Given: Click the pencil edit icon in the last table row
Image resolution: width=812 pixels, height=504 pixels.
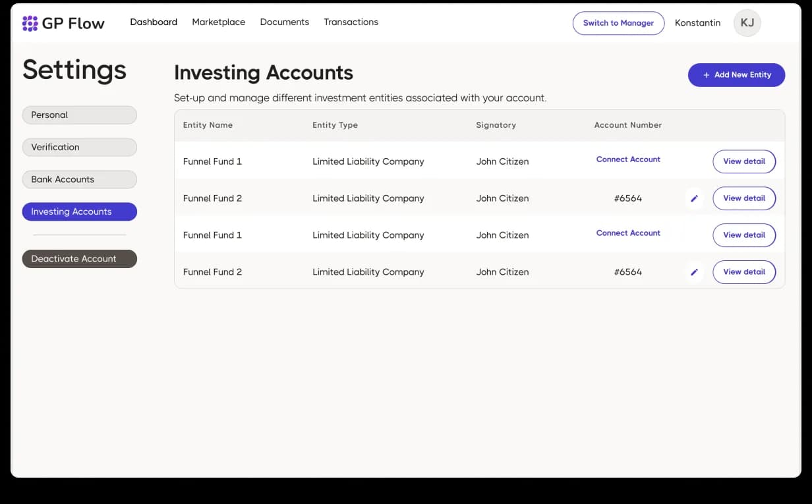Looking at the screenshot, I should tap(694, 272).
